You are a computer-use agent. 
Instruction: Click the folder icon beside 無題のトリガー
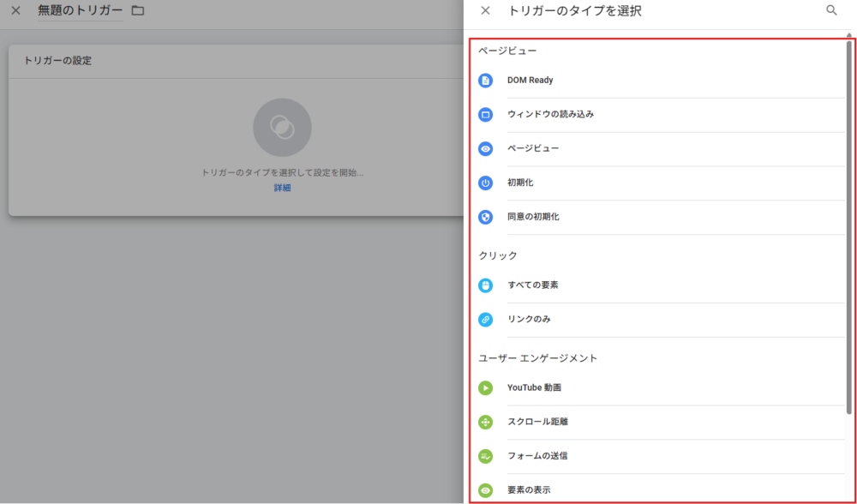[x=138, y=11]
